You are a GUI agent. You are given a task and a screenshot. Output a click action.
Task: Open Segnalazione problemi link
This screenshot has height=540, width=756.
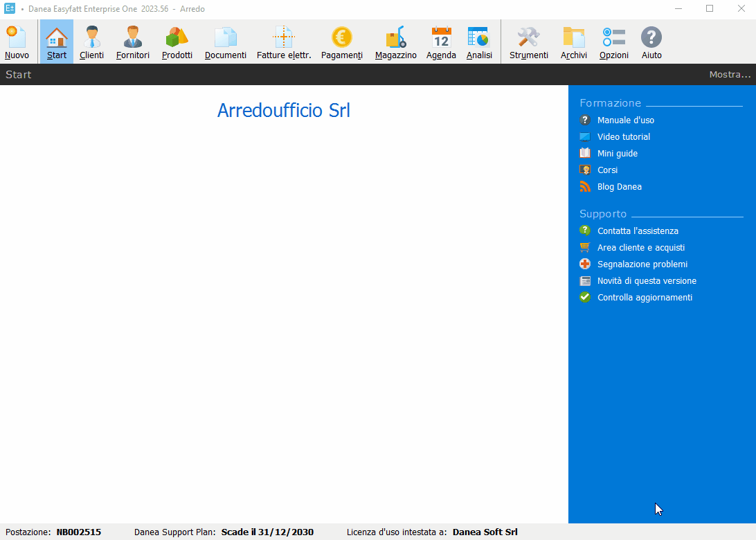pos(642,264)
